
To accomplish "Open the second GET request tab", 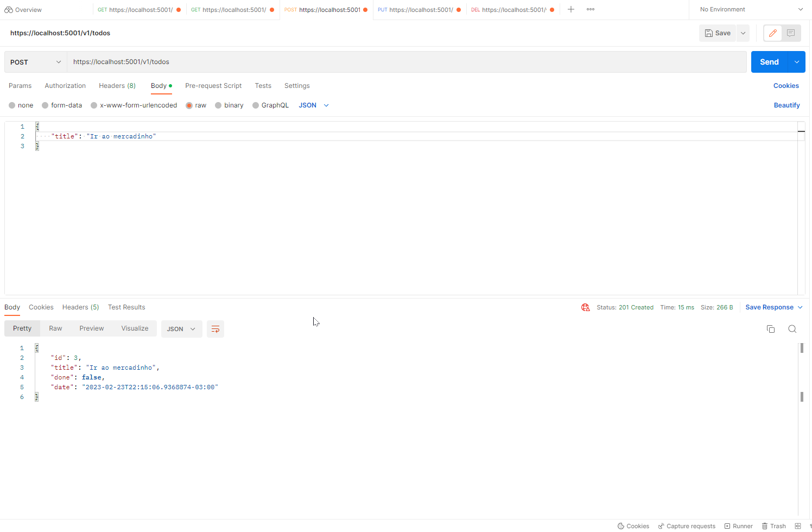I will (x=232, y=10).
